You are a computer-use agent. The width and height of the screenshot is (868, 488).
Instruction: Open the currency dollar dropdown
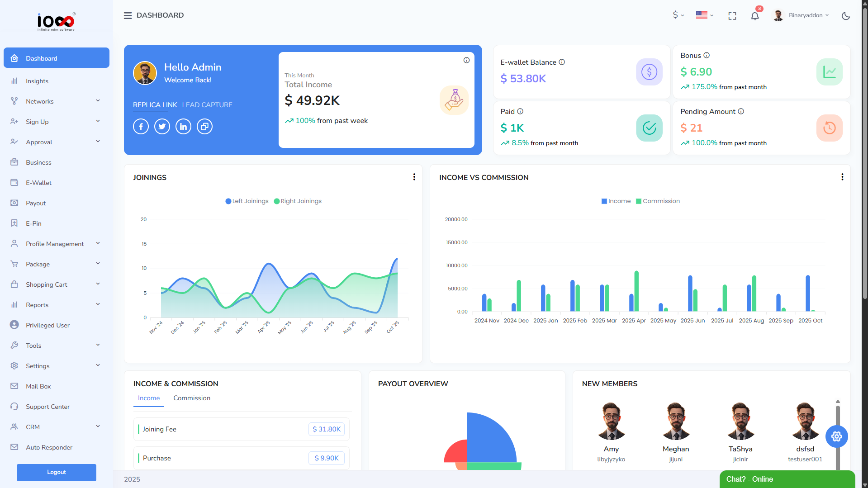point(678,15)
